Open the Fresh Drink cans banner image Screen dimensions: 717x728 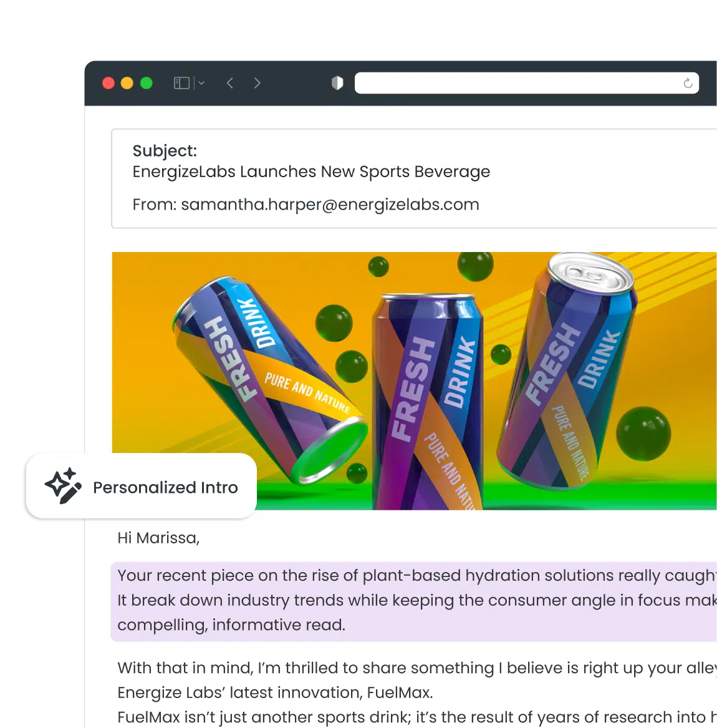pos(415,381)
